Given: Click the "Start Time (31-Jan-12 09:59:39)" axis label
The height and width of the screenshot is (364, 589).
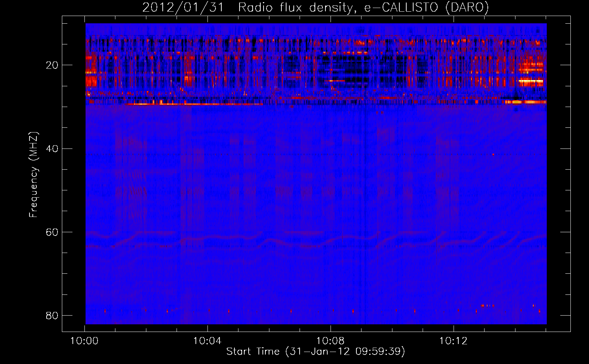Looking at the screenshot, I should (x=316, y=352).
